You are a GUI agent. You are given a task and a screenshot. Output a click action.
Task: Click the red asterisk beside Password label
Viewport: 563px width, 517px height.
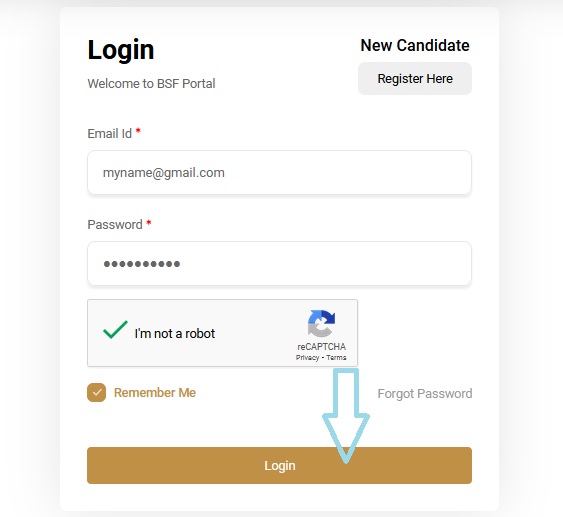pos(149,223)
